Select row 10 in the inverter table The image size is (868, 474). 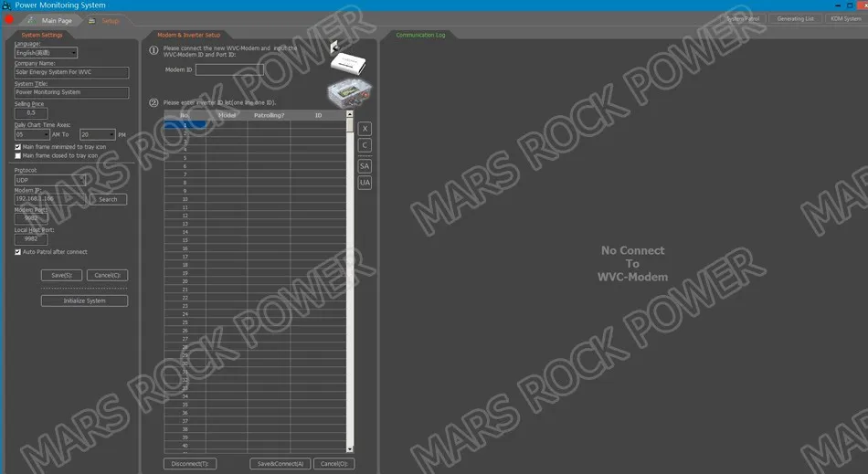click(255, 199)
